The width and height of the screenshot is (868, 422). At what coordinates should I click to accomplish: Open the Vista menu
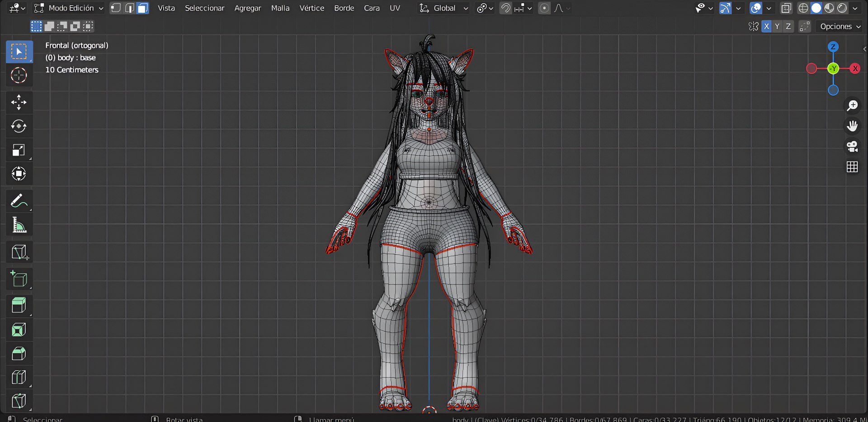coord(166,8)
